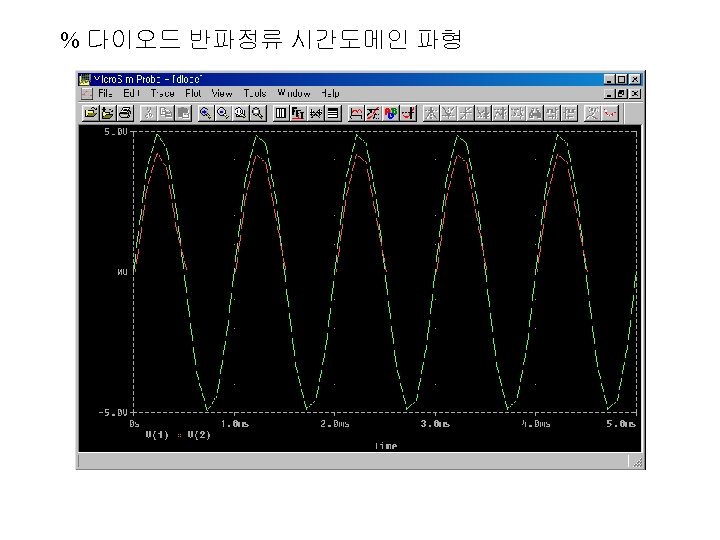This screenshot has height=540, width=720.
Task: Click the 1.0ms x-axis tick label
Action: tap(235, 424)
